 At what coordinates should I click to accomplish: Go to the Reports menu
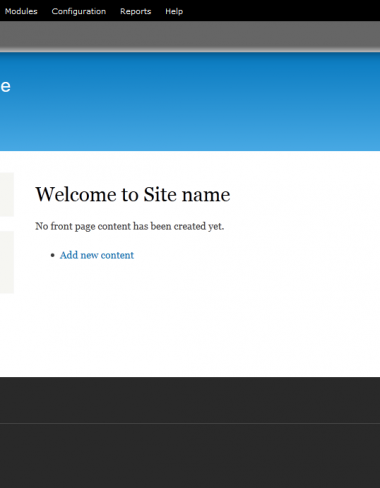point(136,11)
